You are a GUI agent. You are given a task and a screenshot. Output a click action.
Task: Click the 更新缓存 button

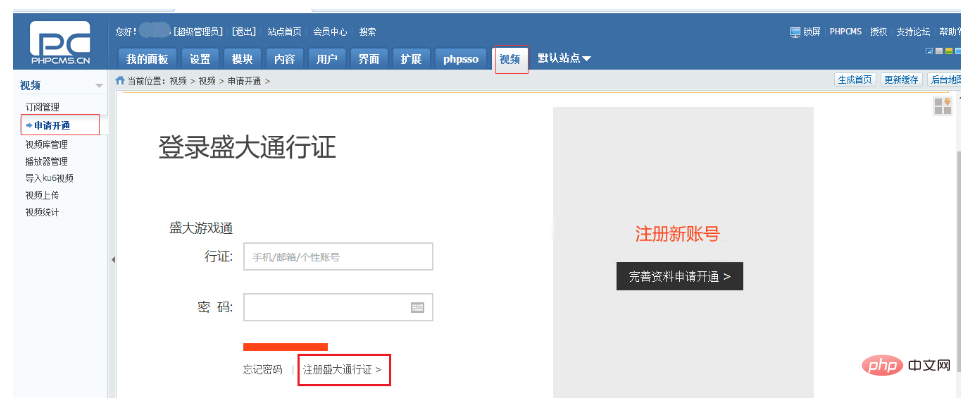tap(901, 80)
